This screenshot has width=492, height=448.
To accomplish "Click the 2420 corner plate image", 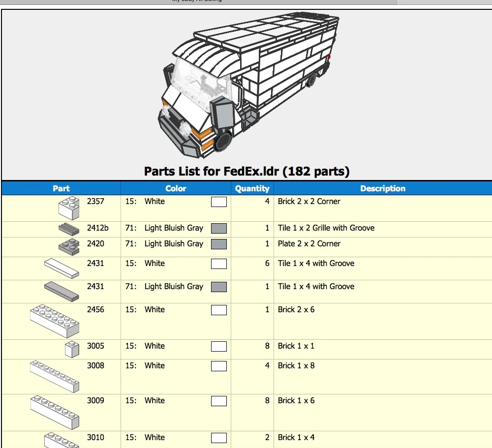I will [x=69, y=247].
